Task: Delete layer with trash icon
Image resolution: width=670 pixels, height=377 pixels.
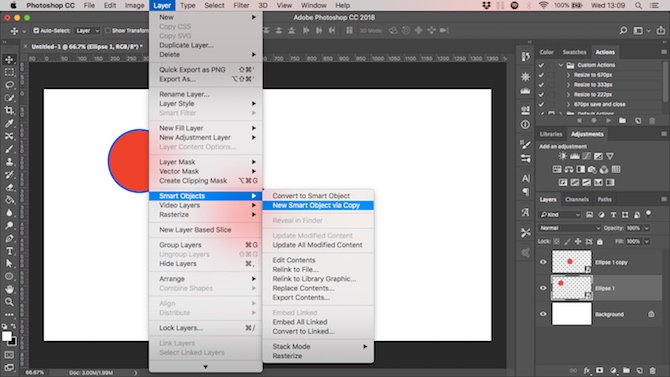Action: 652,371
